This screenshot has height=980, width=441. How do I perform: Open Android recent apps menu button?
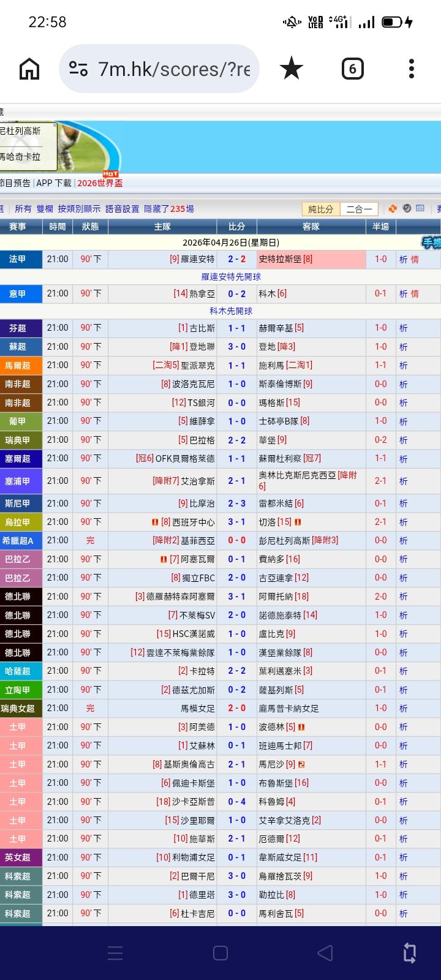pyautogui.click(x=115, y=952)
